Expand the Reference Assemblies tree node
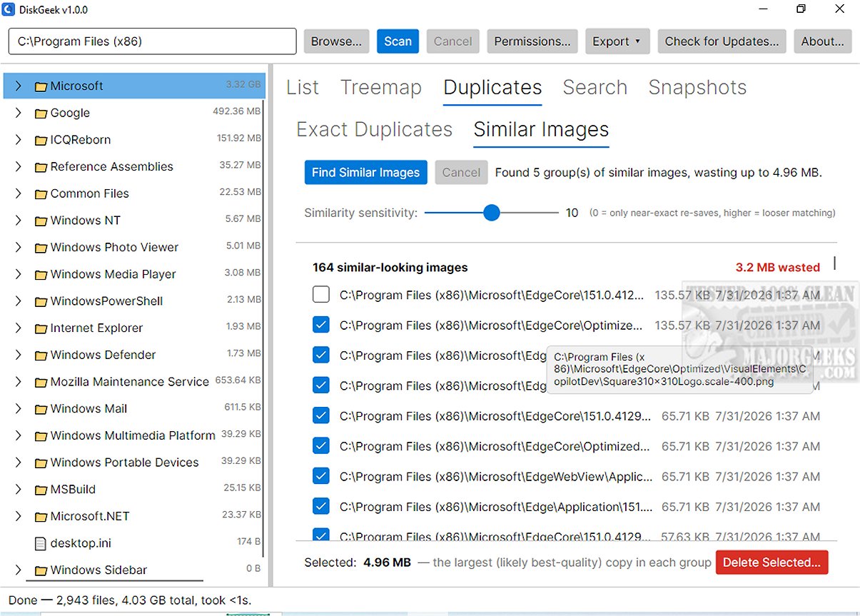 click(19, 166)
